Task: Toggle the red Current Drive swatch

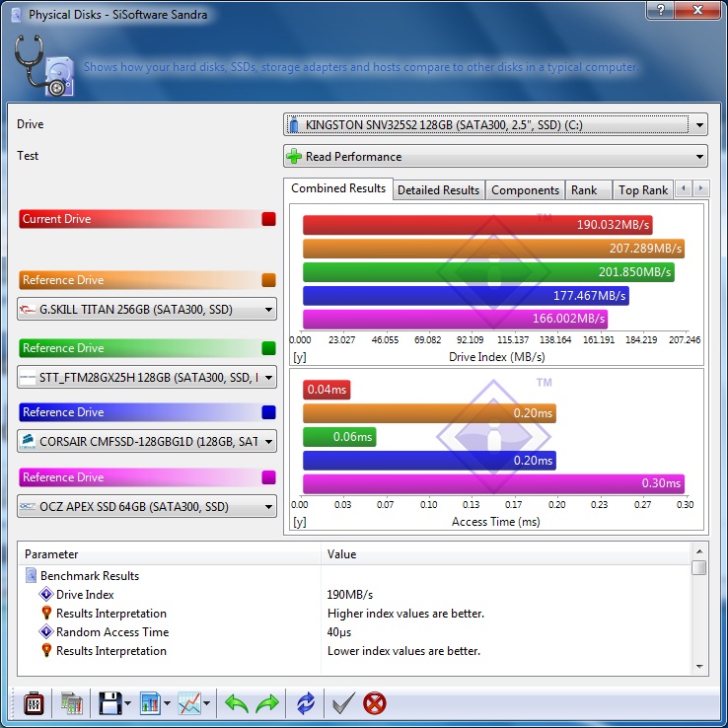Action: [269, 219]
